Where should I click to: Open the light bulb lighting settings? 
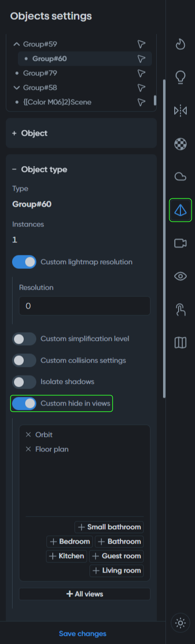pyautogui.click(x=180, y=77)
